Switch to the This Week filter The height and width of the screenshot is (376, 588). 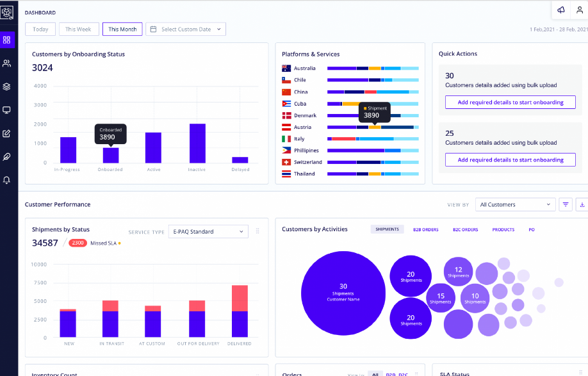[x=78, y=29]
